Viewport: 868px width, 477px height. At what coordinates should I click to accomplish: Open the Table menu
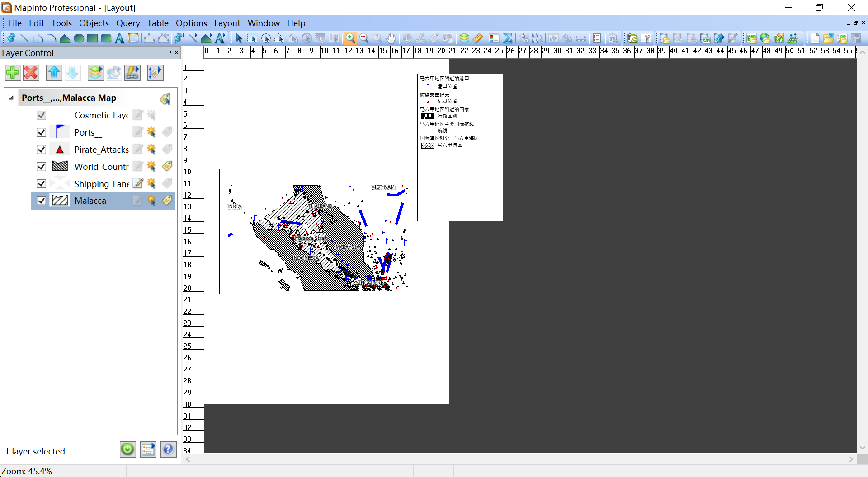158,23
